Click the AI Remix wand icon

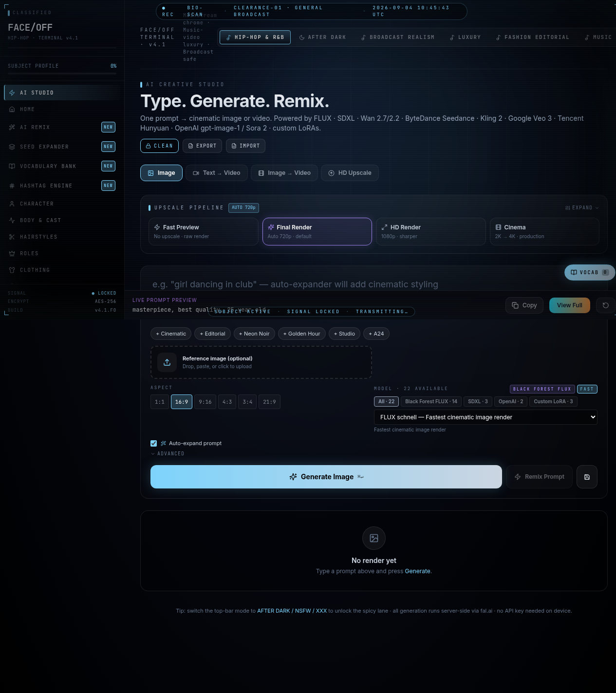coord(12,127)
